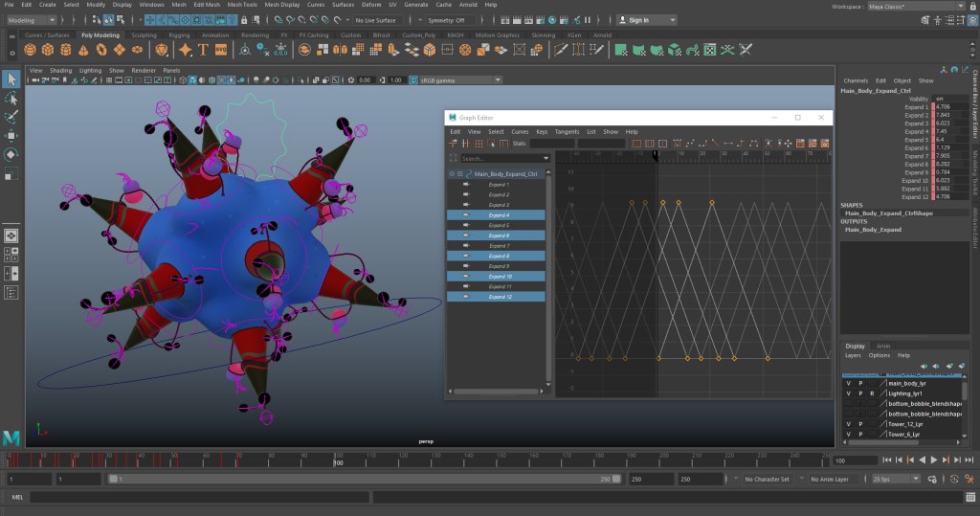Click the SVG import shelf icon
This screenshot has width=980, height=516.
tap(221, 50)
